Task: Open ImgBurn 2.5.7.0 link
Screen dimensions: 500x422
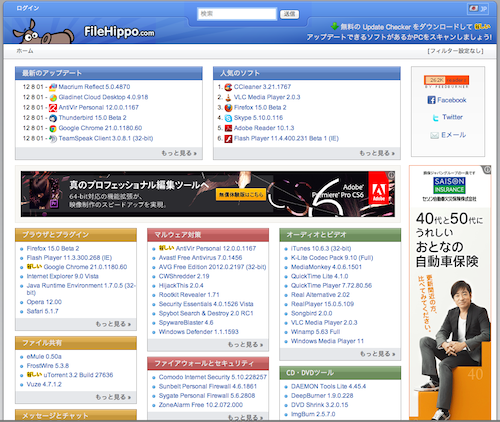Action: (x=313, y=414)
